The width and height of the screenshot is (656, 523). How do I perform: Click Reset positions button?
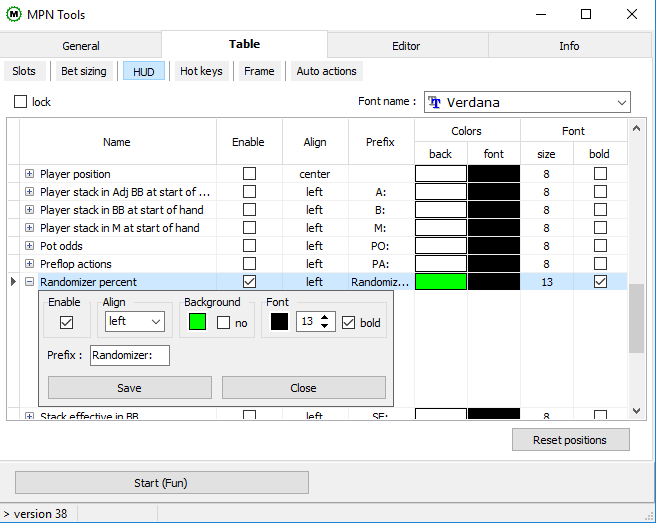571,440
